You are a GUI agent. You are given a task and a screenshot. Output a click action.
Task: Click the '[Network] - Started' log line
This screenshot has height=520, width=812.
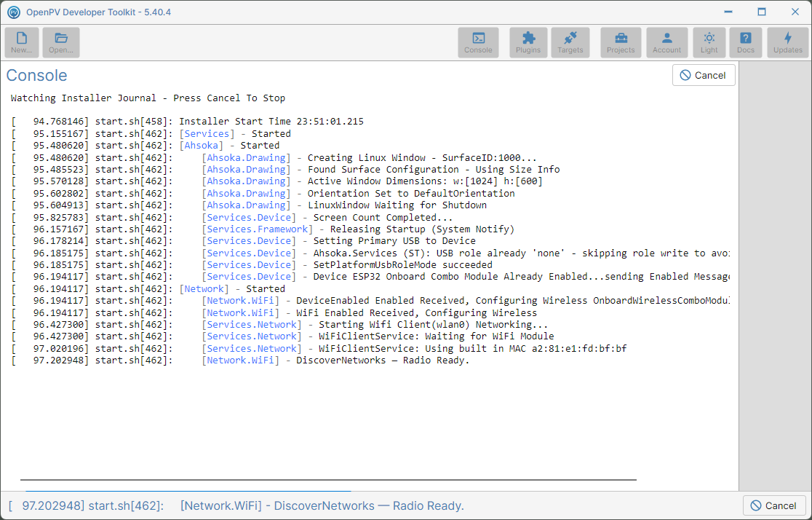click(148, 289)
